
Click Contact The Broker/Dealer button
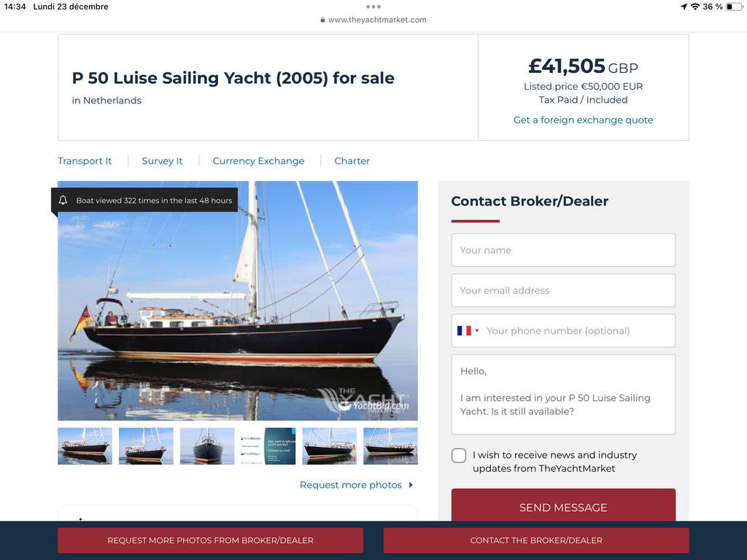coord(536,540)
